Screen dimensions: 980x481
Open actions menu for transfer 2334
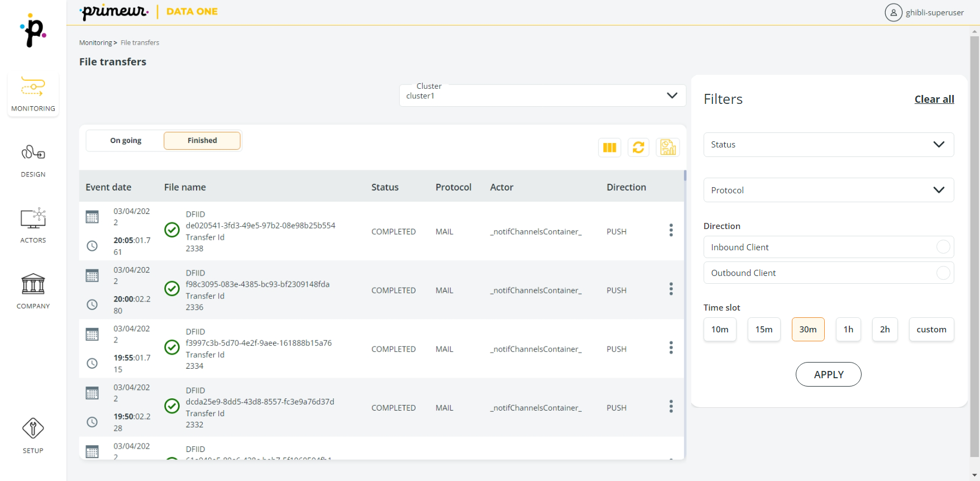click(x=671, y=347)
